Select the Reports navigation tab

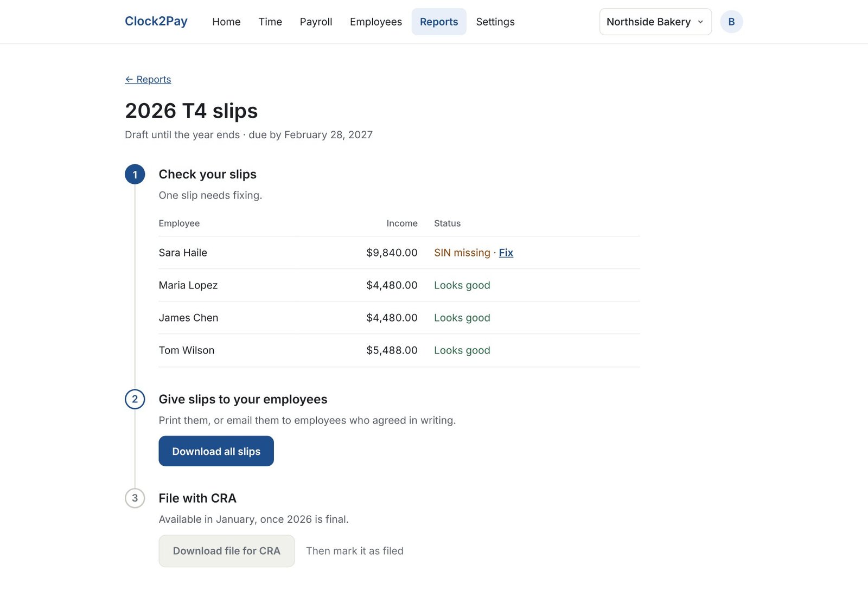[x=439, y=22]
